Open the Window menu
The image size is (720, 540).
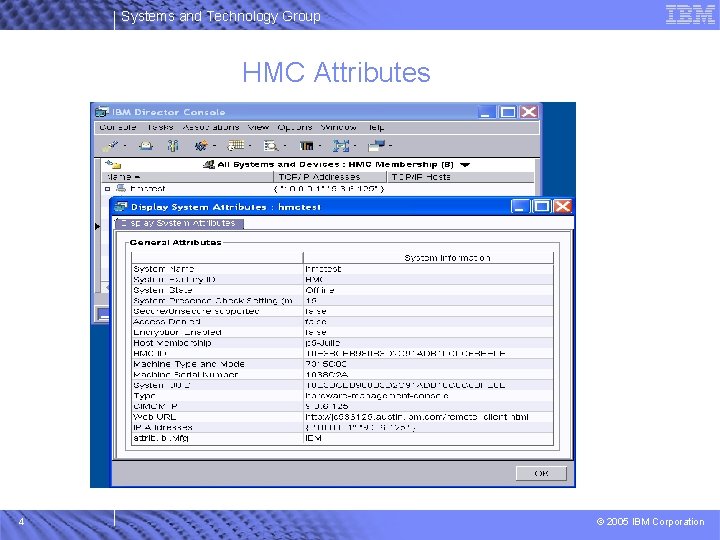click(x=338, y=127)
